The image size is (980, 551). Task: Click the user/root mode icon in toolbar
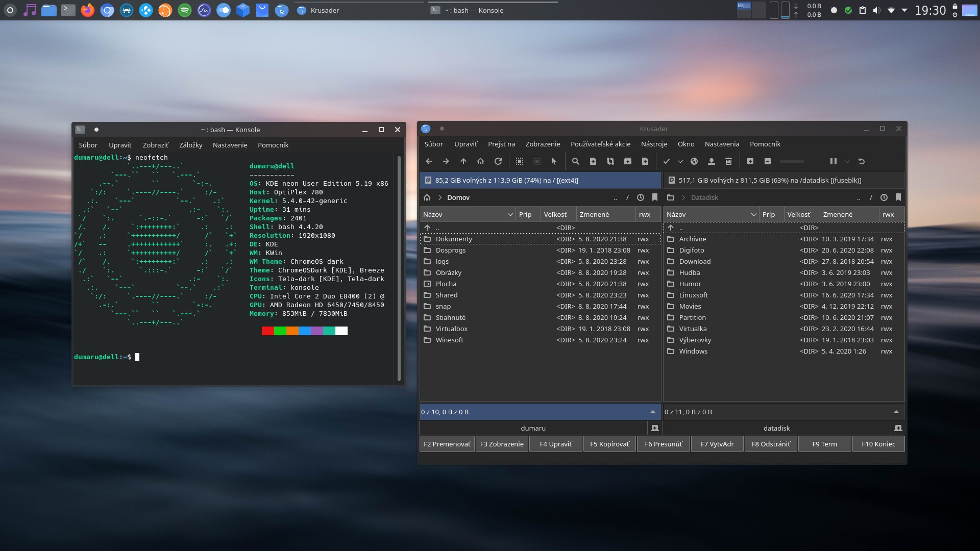pos(711,161)
